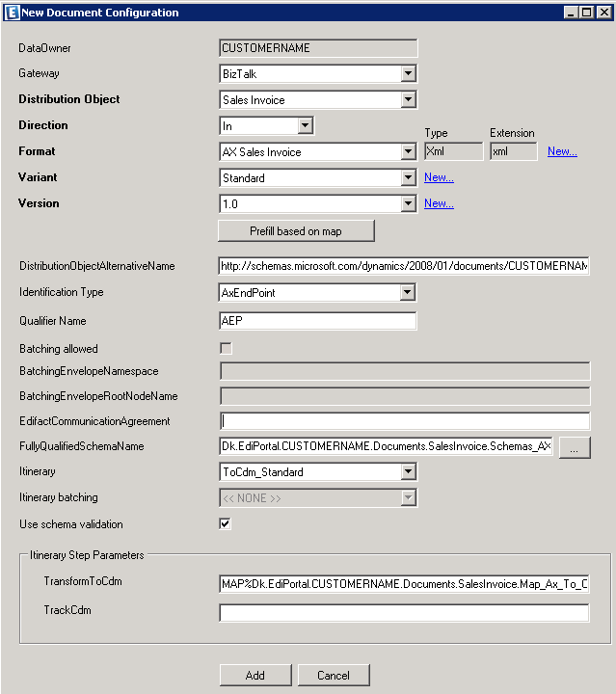This screenshot has height=694, width=616.
Task: Click the New... link next to Variant
Action: point(439,177)
